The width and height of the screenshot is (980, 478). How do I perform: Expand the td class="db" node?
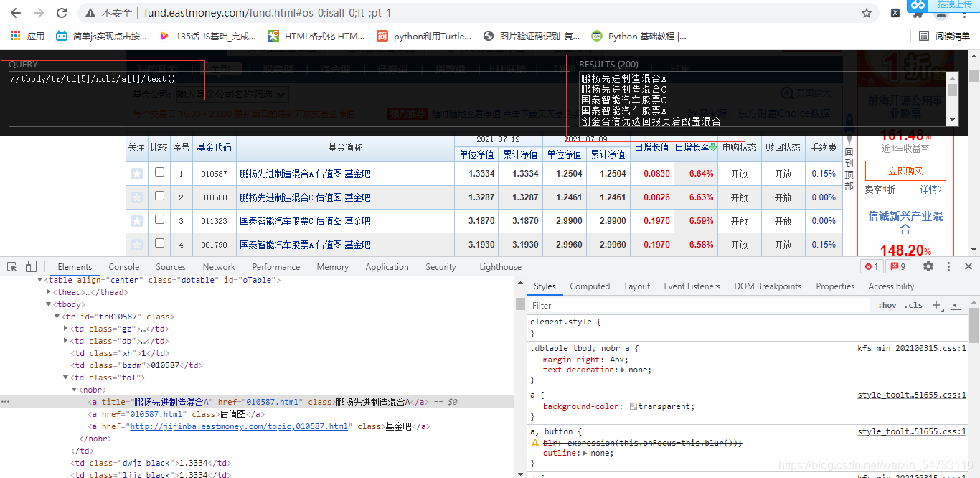coord(66,341)
